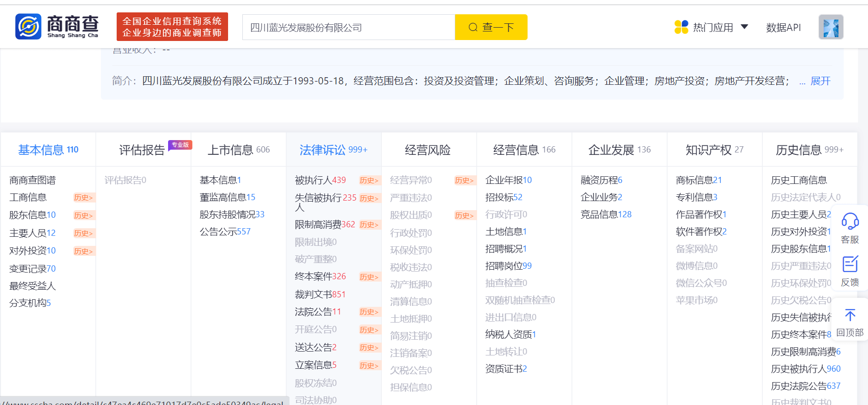Switch to the 法律诉讼 tab
This screenshot has width=868, height=405.
(333, 150)
